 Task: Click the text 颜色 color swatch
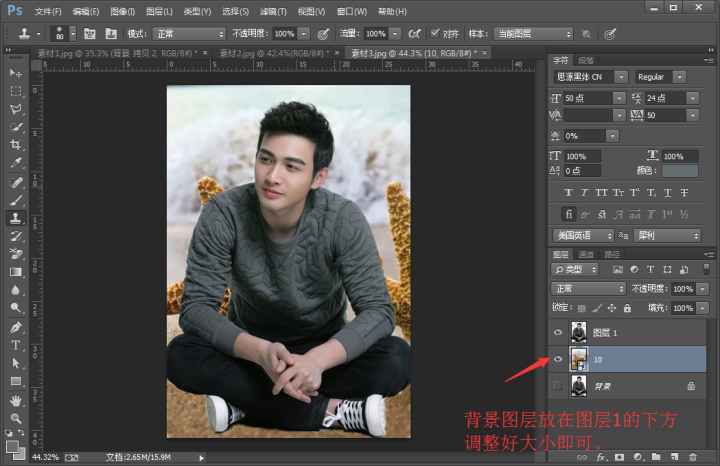[x=687, y=171]
